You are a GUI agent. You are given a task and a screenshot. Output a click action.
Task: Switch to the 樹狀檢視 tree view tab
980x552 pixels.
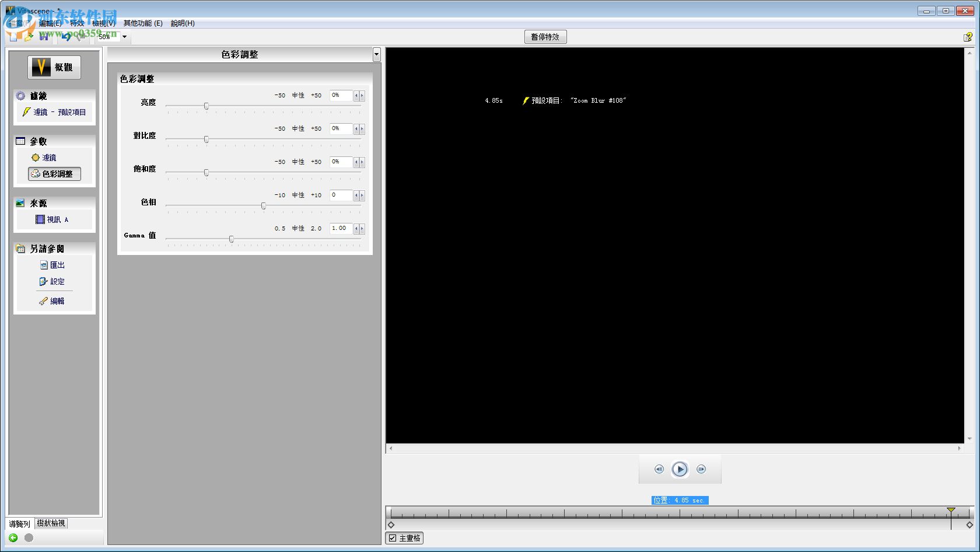click(51, 523)
